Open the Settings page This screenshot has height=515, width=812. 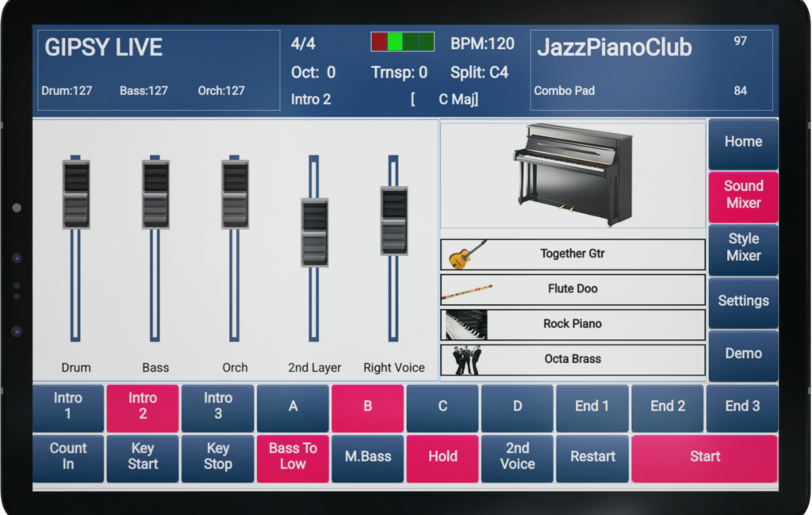(x=743, y=301)
